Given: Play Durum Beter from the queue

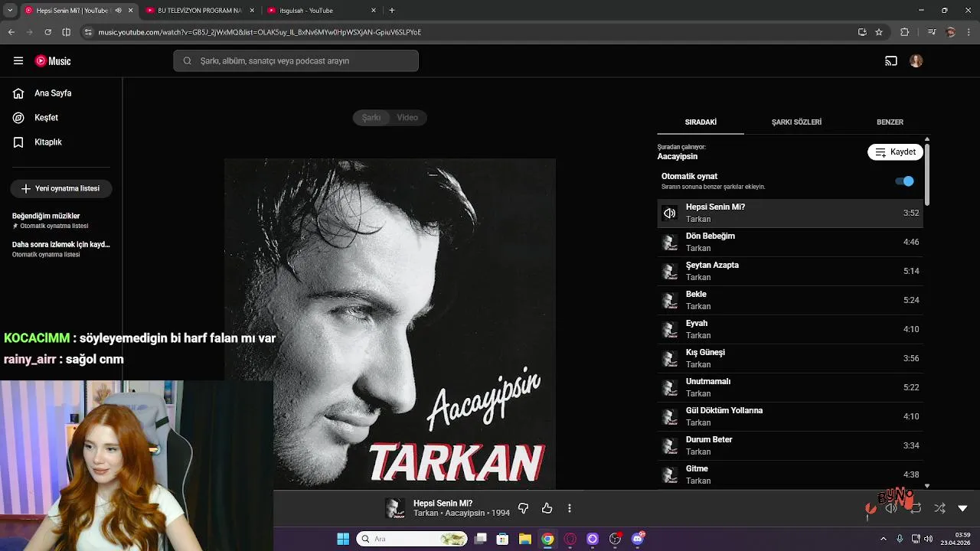Looking at the screenshot, I should (x=790, y=446).
